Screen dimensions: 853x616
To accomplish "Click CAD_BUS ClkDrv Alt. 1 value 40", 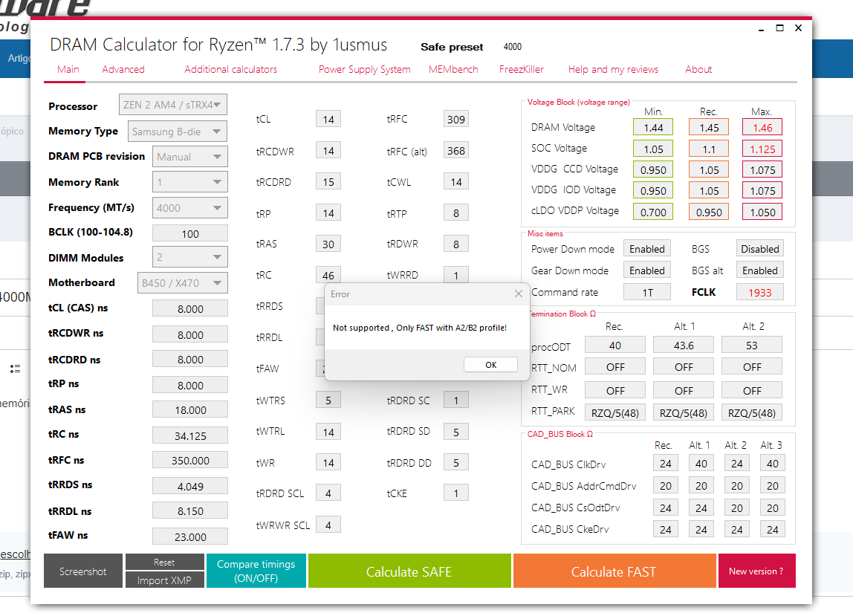I will point(701,464).
